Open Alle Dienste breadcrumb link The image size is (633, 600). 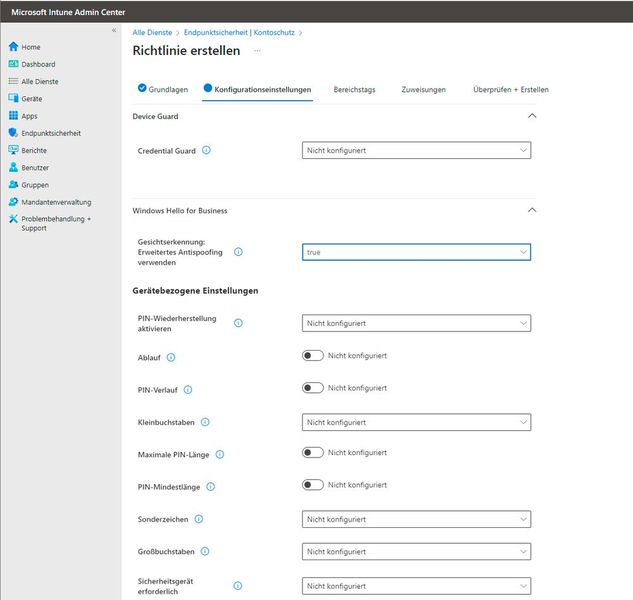pyautogui.click(x=152, y=32)
